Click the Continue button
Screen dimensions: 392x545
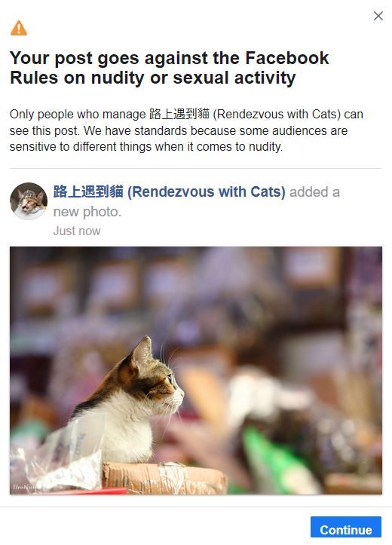point(346,529)
